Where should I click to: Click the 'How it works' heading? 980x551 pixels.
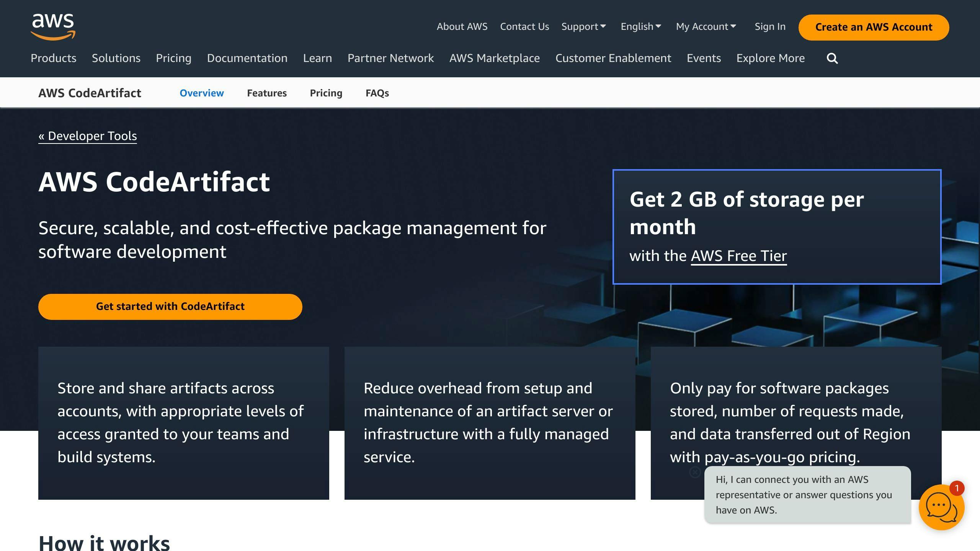click(x=104, y=543)
